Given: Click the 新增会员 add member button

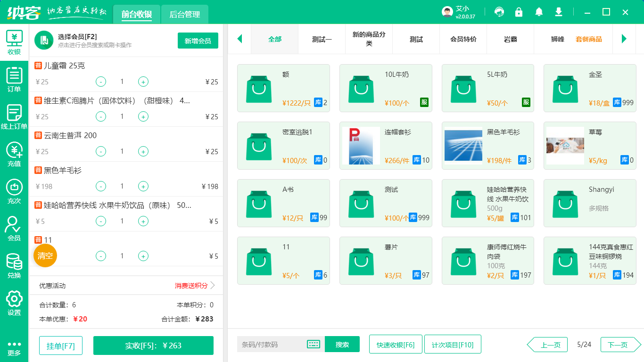Looking at the screenshot, I should pyautogui.click(x=198, y=41).
